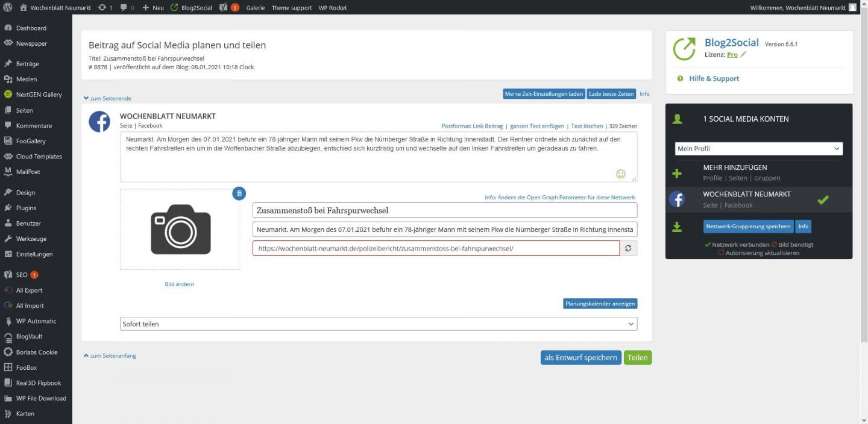Click als Entwurf speichern button

pyautogui.click(x=580, y=358)
